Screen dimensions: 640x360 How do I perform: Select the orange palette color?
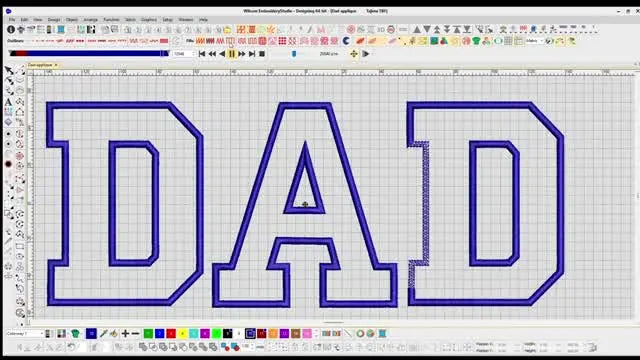(x=273, y=333)
